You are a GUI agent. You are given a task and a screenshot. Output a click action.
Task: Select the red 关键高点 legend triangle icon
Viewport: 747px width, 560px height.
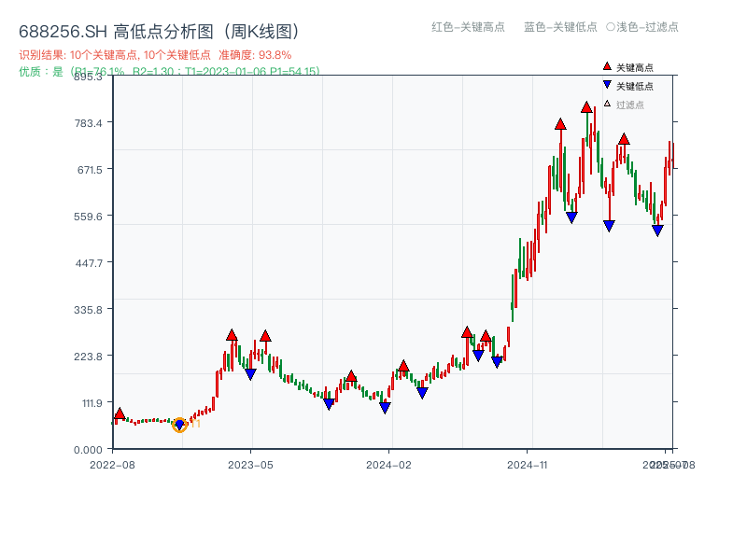coord(605,67)
